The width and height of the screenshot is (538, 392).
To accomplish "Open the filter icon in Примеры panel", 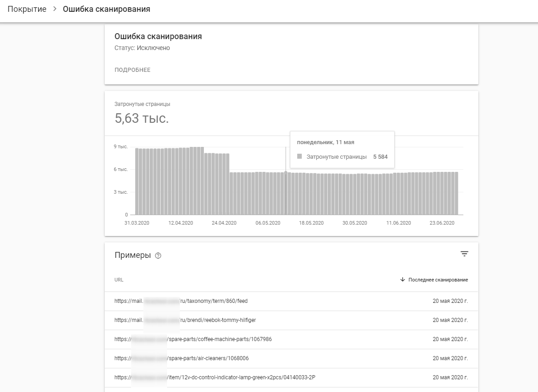I will click(464, 254).
